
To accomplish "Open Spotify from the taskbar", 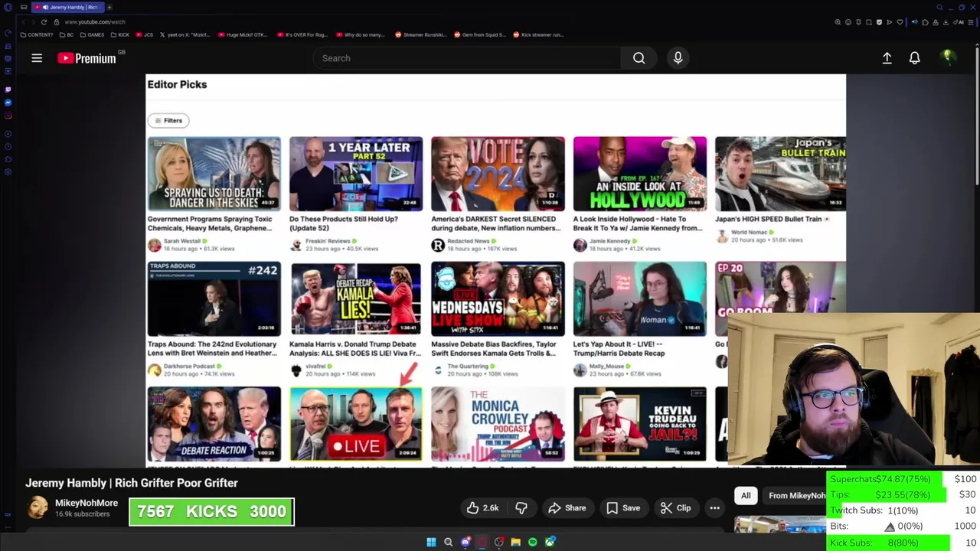I will (532, 542).
